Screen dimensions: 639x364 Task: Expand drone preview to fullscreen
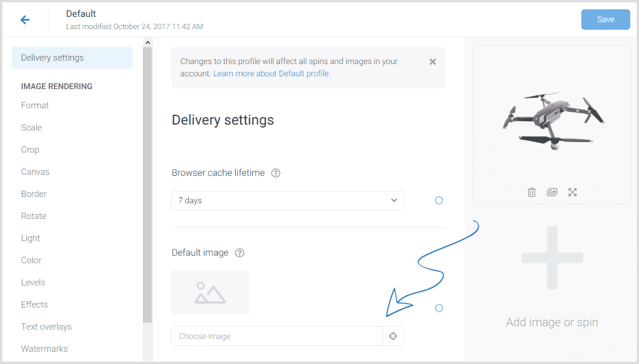point(573,192)
